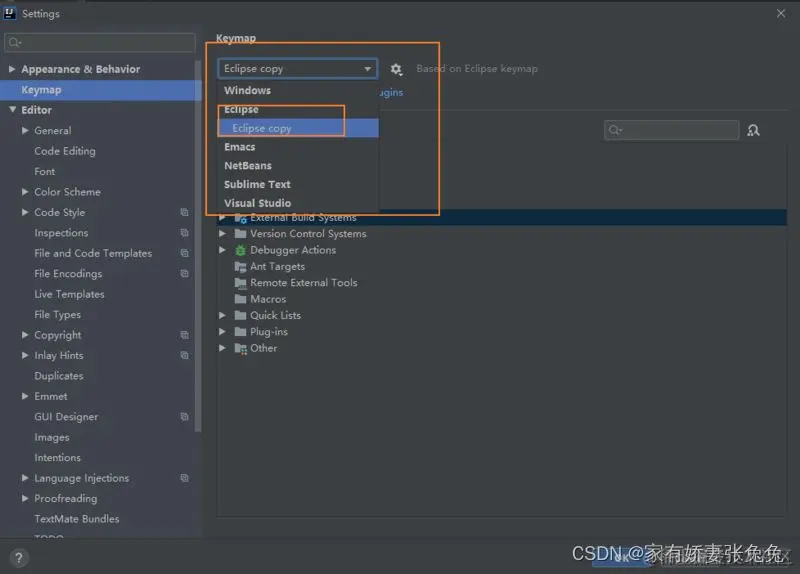
Task: Click the Version Control Systems folder icon
Action: 240,234
